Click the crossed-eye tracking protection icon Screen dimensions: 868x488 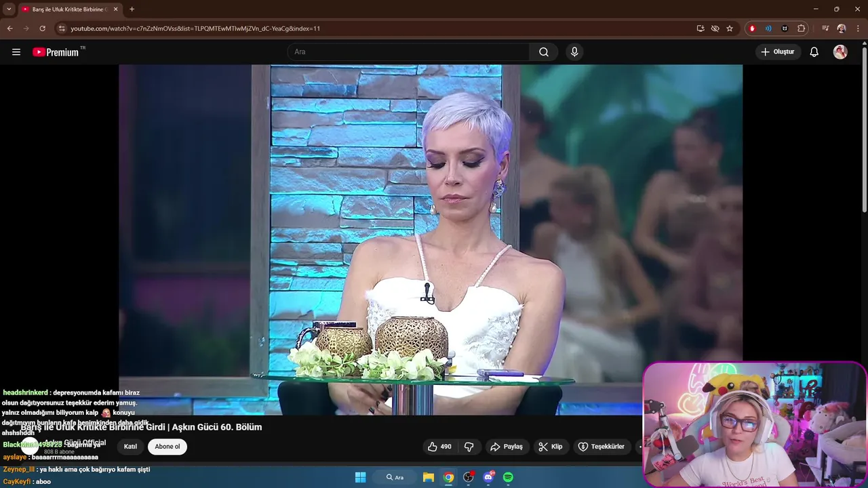715,28
